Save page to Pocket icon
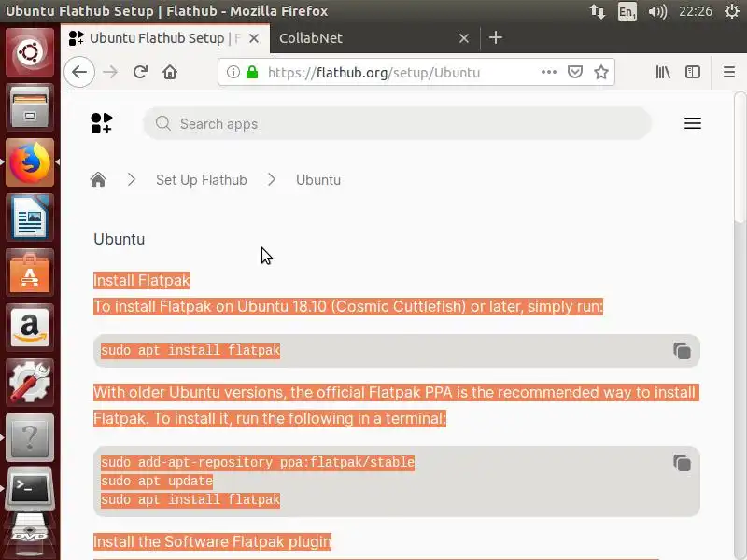Screen dimensions: 747x560 click(575, 72)
